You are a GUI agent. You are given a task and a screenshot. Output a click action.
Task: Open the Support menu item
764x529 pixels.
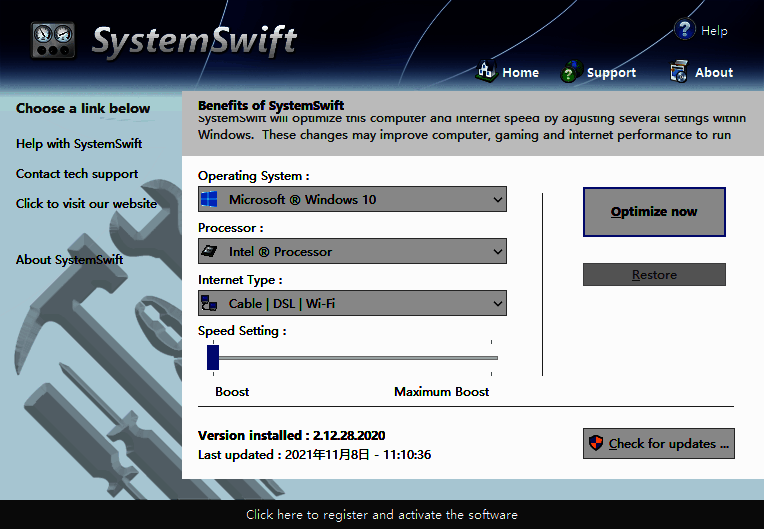(611, 73)
